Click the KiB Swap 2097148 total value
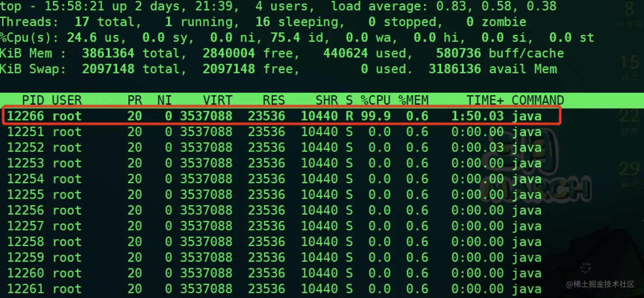Screen dimensions: 644x298 (x=108, y=69)
